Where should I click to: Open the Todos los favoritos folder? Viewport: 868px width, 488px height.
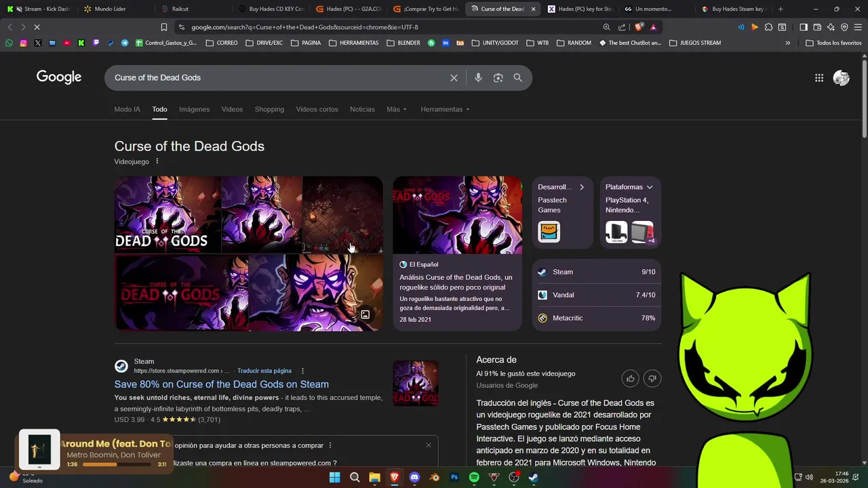[x=833, y=43]
